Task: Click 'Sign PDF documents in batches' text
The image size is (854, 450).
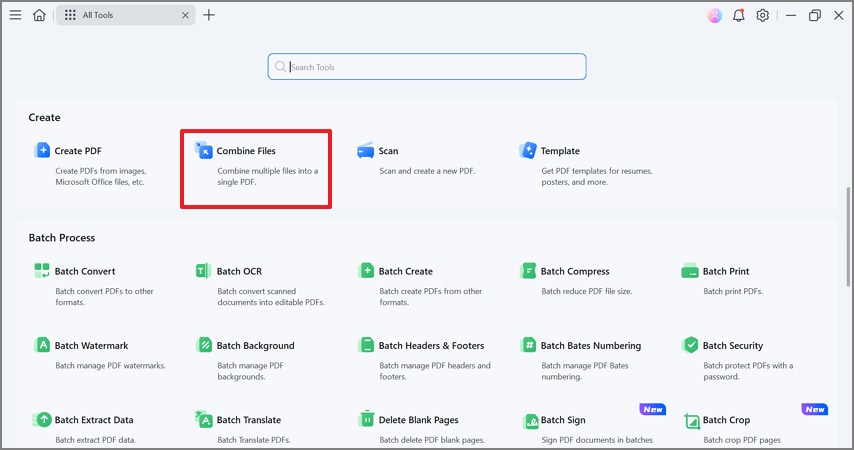Action: [x=597, y=440]
